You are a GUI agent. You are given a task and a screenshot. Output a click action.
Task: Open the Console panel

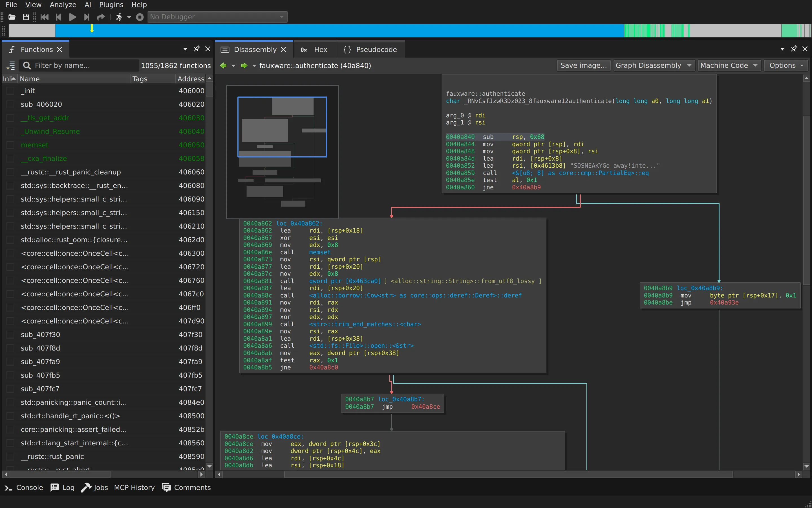[x=24, y=487]
